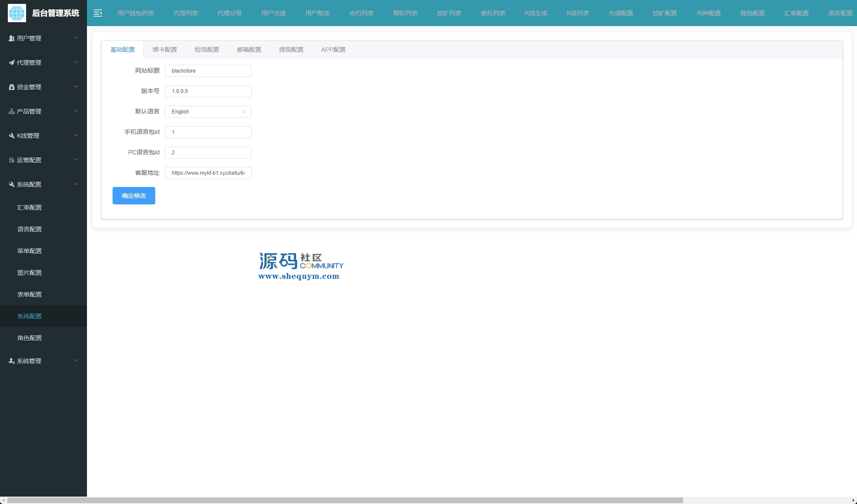Open 角色配置 in sidebar submenu
The width and height of the screenshot is (857, 504).
30,338
